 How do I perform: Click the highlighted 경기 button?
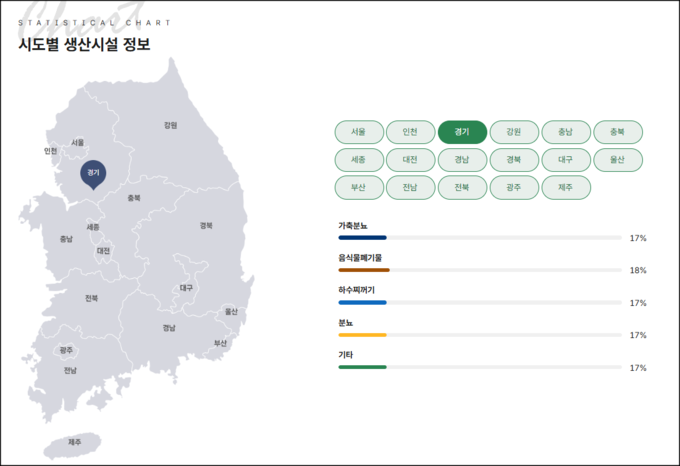462,132
